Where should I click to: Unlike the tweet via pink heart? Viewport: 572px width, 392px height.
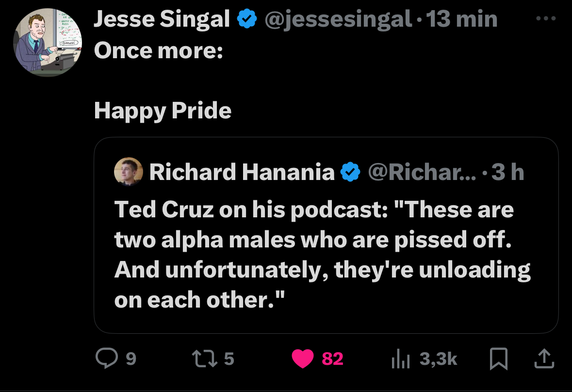tap(303, 359)
